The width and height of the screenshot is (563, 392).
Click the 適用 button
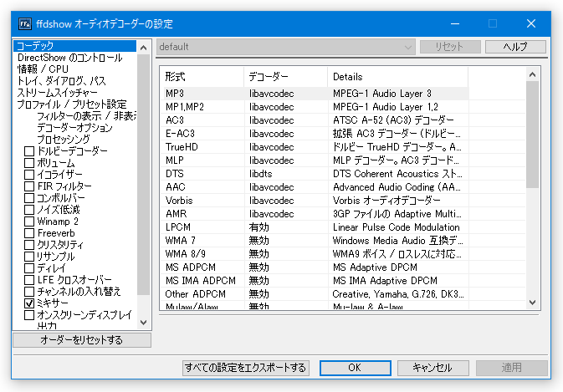(x=512, y=368)
